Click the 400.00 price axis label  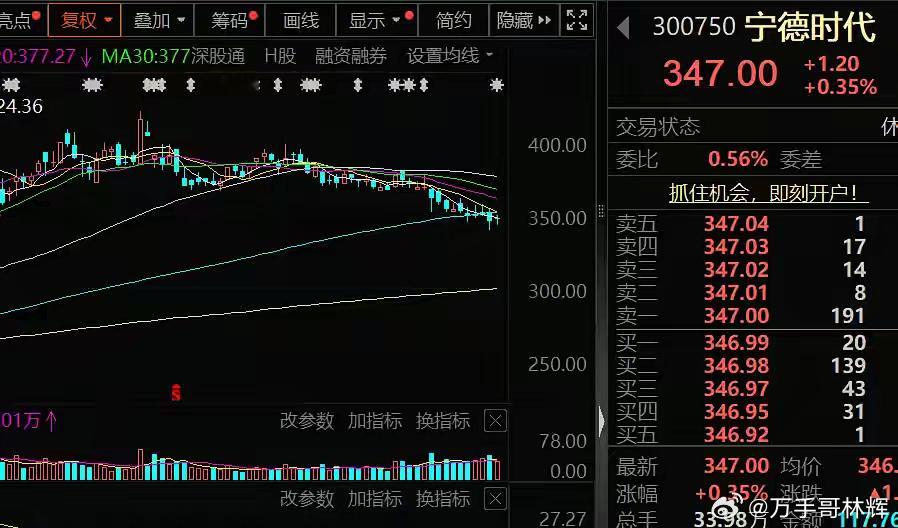coord(557,145)
